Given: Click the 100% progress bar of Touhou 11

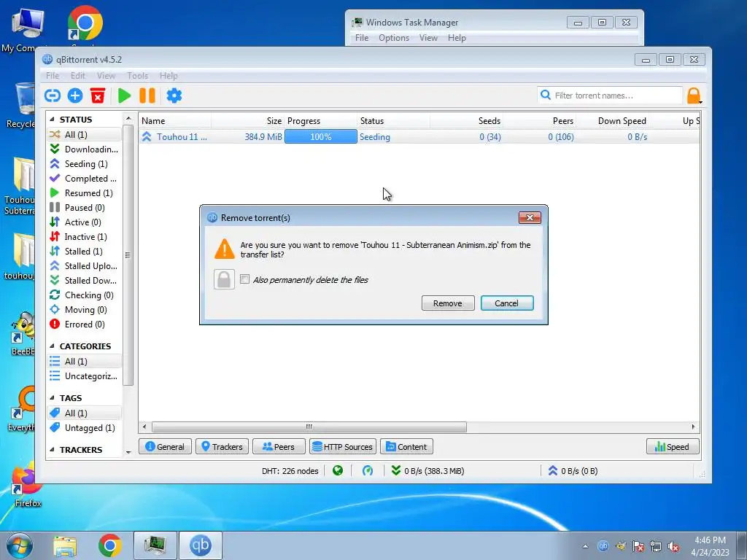Looking at the screenshot, I should (x=321, y=136).
